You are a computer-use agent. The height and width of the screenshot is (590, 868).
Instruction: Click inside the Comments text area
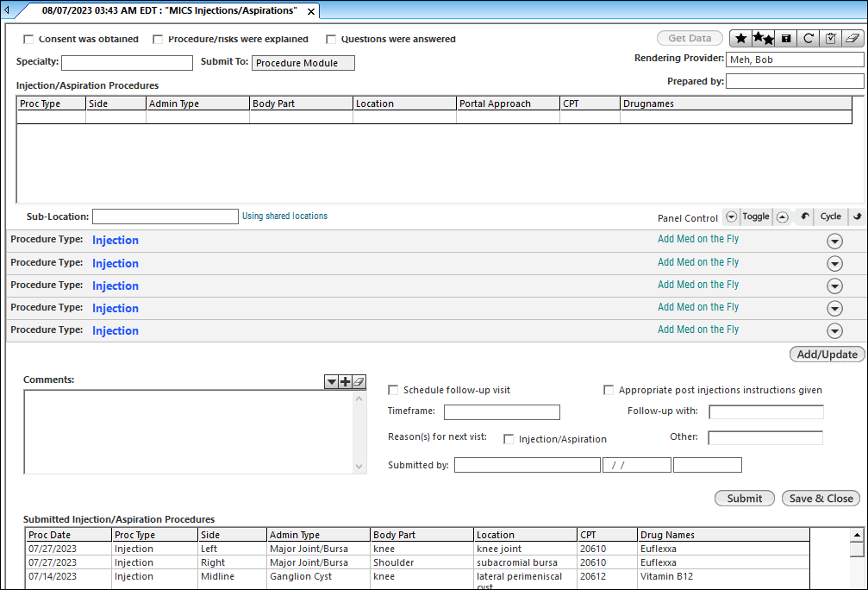coord(189,432)
